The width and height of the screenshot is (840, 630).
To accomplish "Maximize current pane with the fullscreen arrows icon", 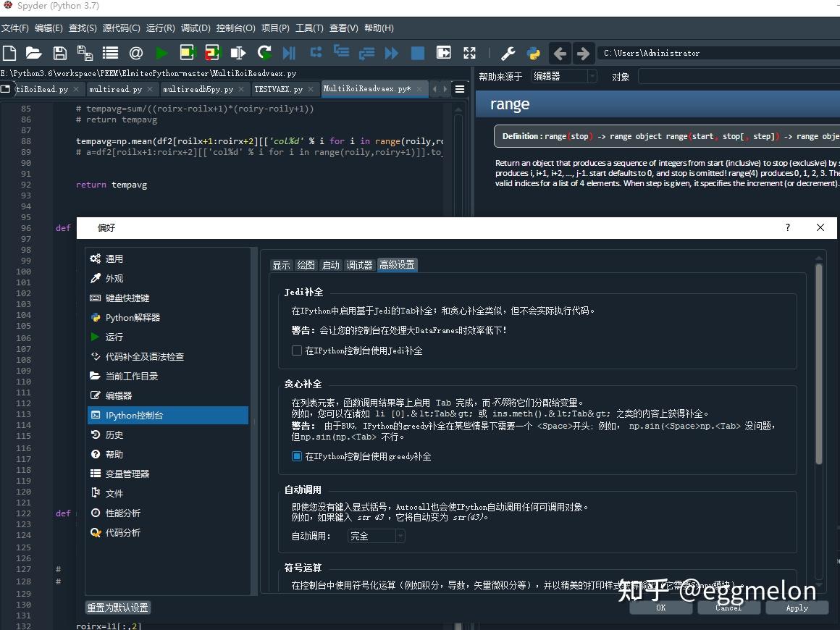I will [x=469, y=52].
